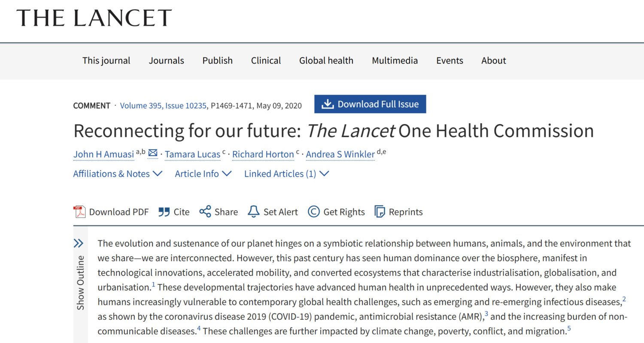Click The Lancet logo
This screenshot has height=343, width=644.
click(x=94, y=18)
